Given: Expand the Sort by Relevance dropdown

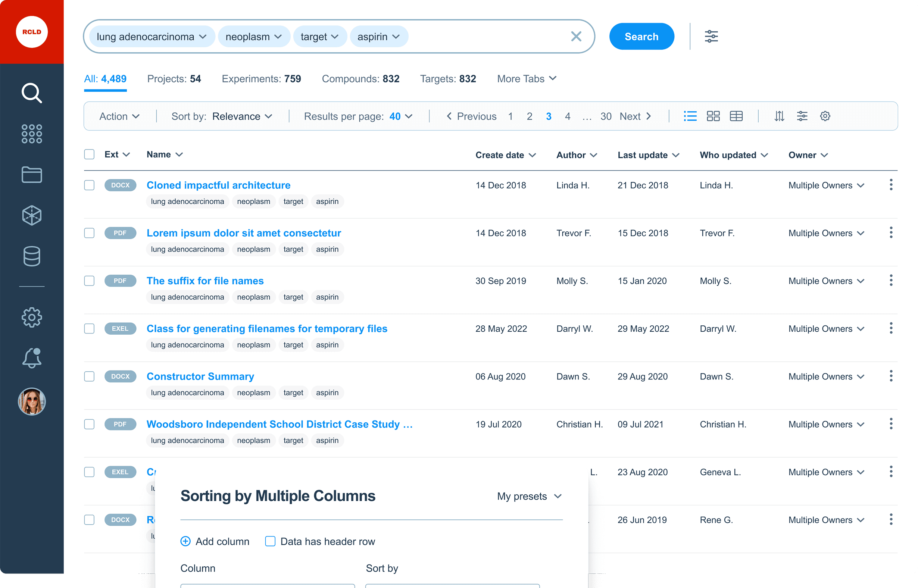Looking at the screenshot, I should tap(242, 116).
